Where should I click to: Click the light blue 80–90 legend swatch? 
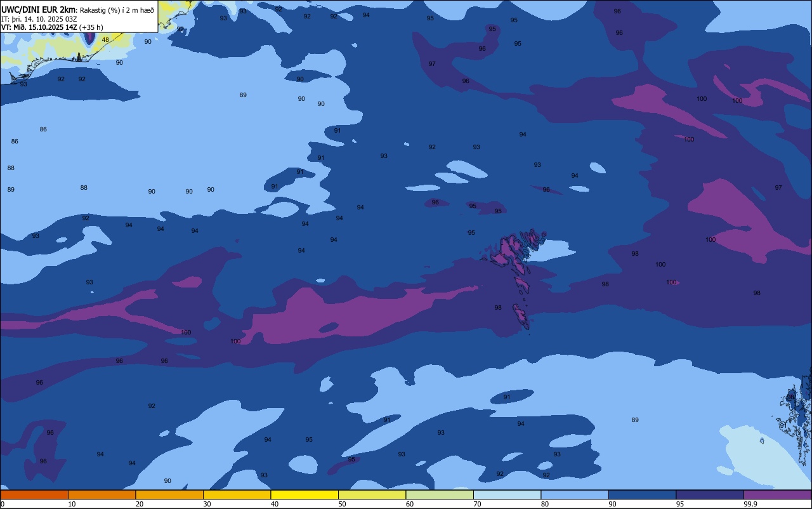pyautogui.click(x=575, y=494)
